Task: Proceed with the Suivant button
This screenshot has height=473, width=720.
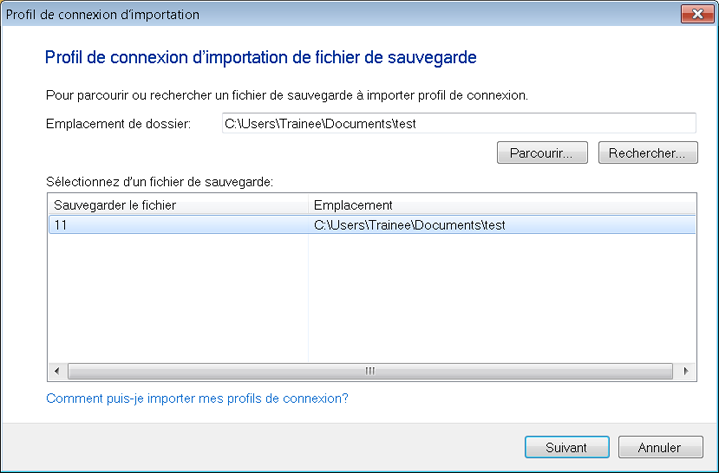Action: click(566, 448)
